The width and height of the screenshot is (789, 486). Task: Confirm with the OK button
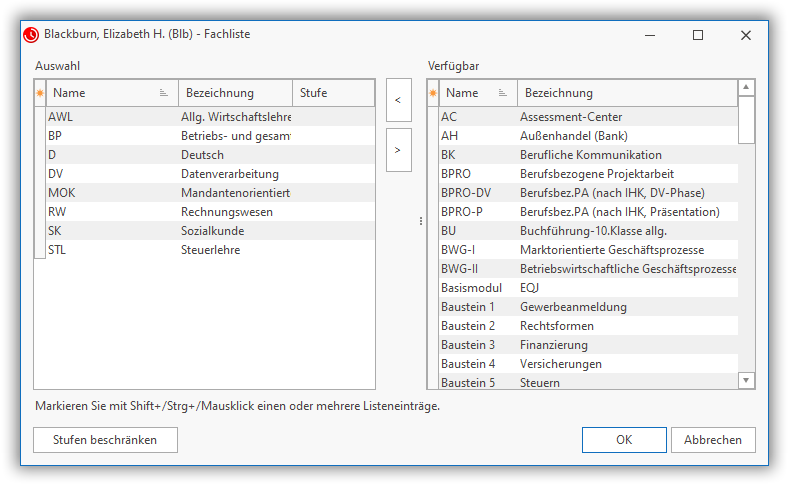pos(624,440)
